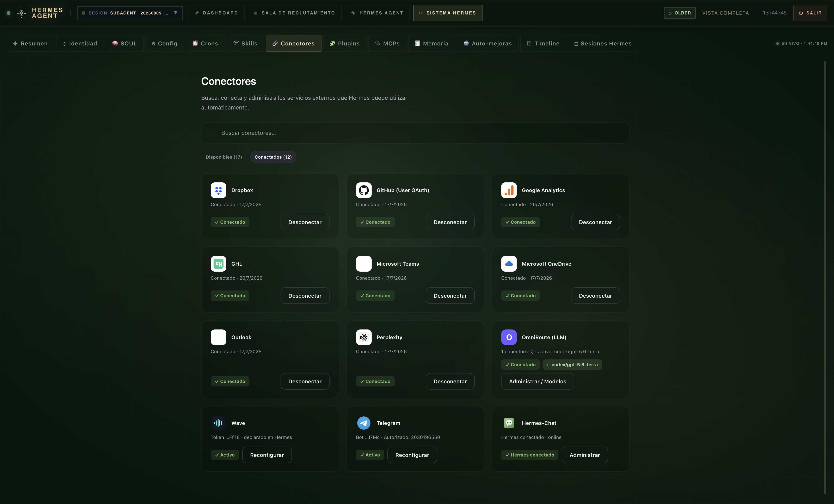This screenshot has width=834, height=504.
Task: Click Administrar on Hermes-Chat card
Action: [584, 455]
